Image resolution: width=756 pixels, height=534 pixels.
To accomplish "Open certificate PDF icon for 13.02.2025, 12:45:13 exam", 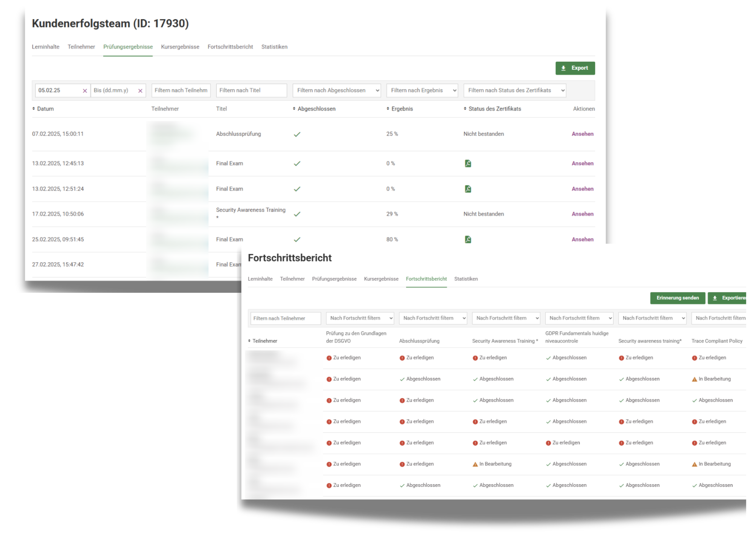I will [468, 164].
